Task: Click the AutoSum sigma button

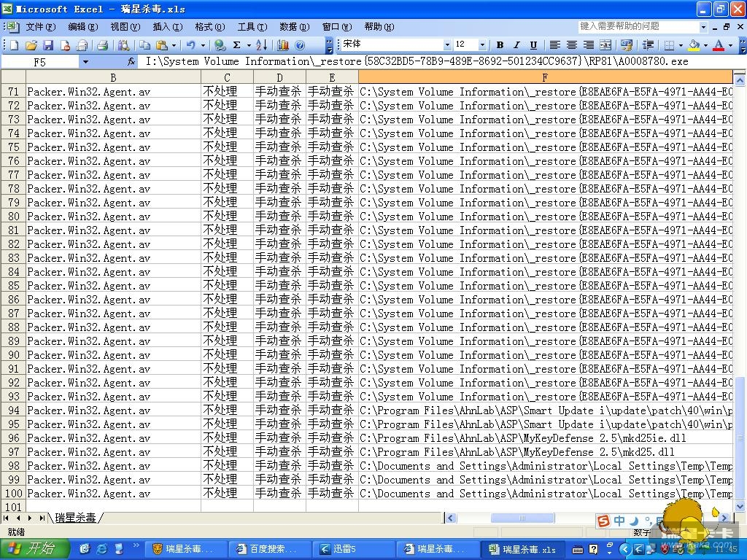Action: [x=237, y=45]
